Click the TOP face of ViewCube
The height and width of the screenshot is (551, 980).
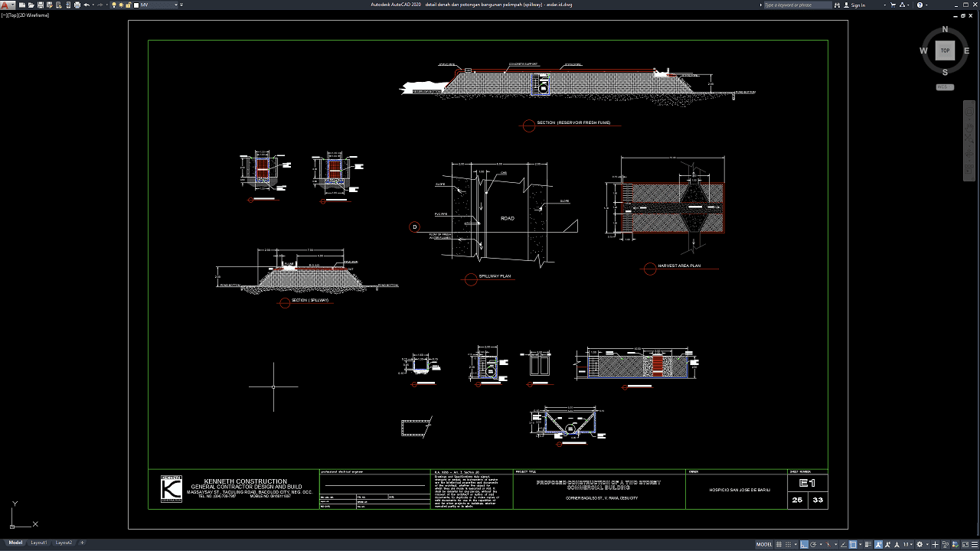945,51
